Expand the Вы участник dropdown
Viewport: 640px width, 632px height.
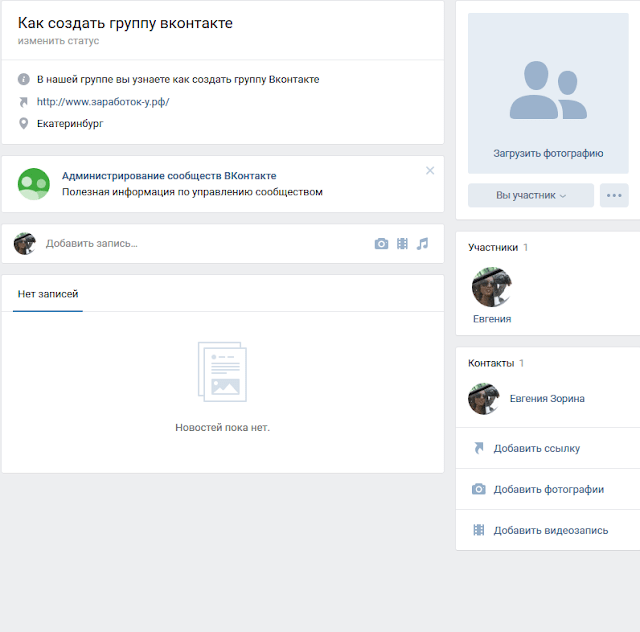tap(531, 196)
